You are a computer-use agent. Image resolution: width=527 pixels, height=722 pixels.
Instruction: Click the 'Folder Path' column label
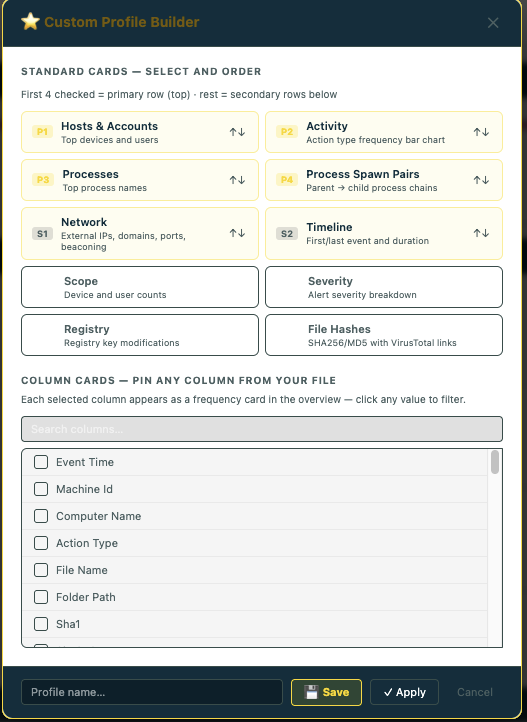[x=86, y=597]
